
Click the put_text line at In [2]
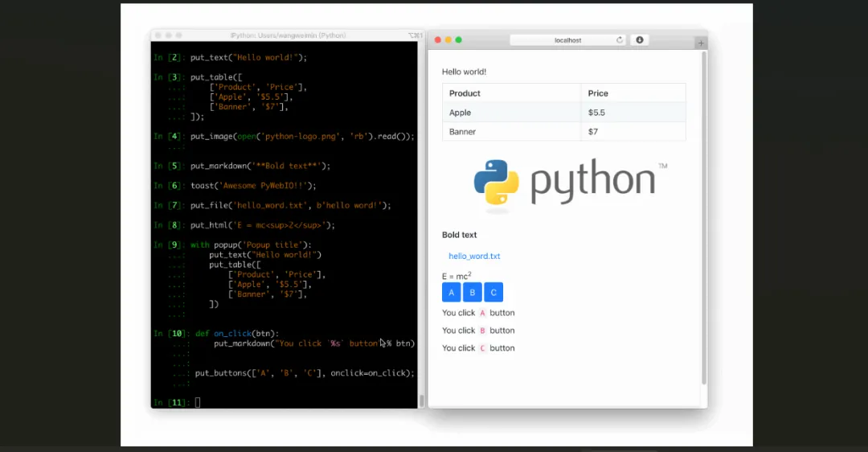coord(248,57)
